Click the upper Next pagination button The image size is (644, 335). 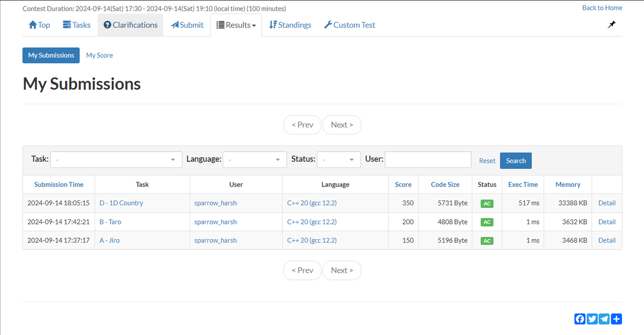click(342, 124)
